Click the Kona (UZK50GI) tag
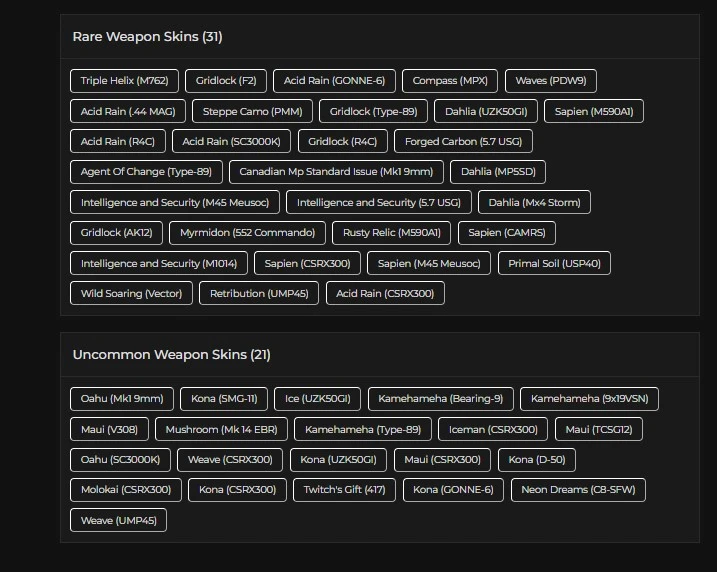 [x=338, y=460]
